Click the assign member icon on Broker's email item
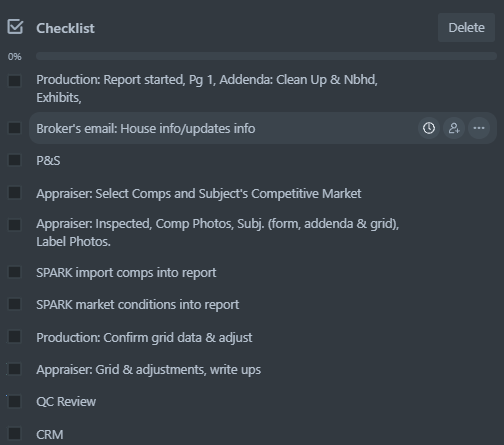Image resolution: width=504 pixels, height=445 pixels. coord(454,128)
